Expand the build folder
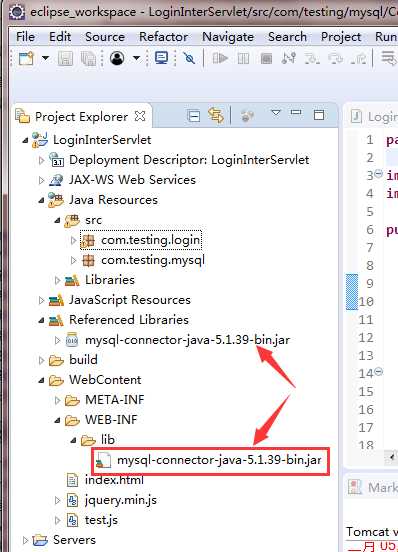This screenshot has height=552, width=398. point(41,360)
